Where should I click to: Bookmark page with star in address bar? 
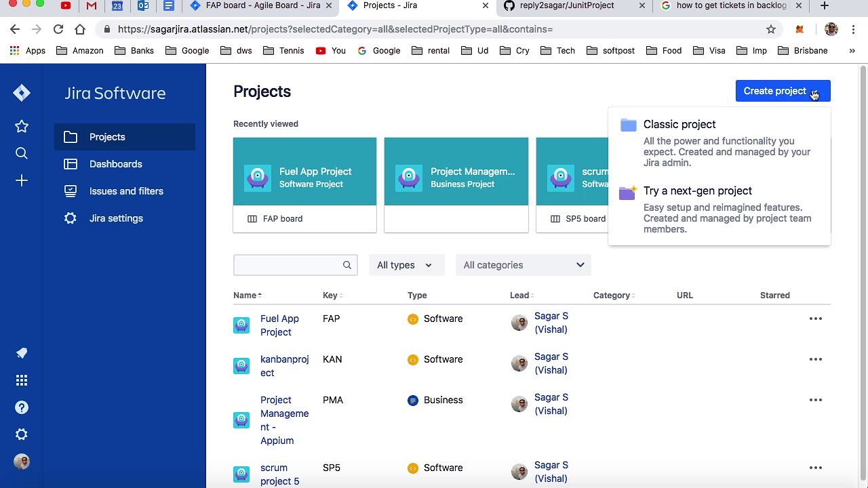pos(771,29)
